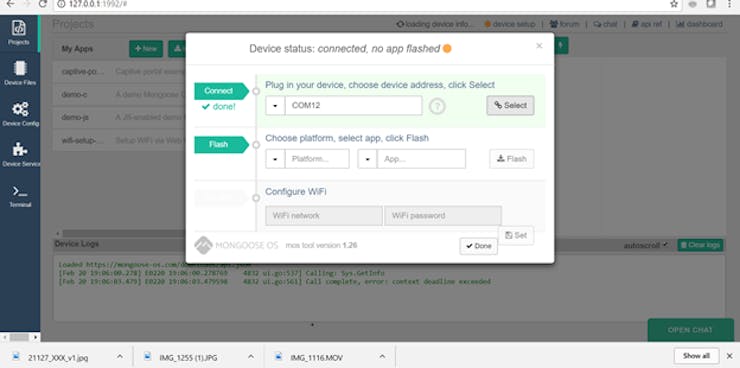Expand the device address dropdown arrow
This screenshot has width=740, height=368.
pyautogui.click(x=275, y=106)
